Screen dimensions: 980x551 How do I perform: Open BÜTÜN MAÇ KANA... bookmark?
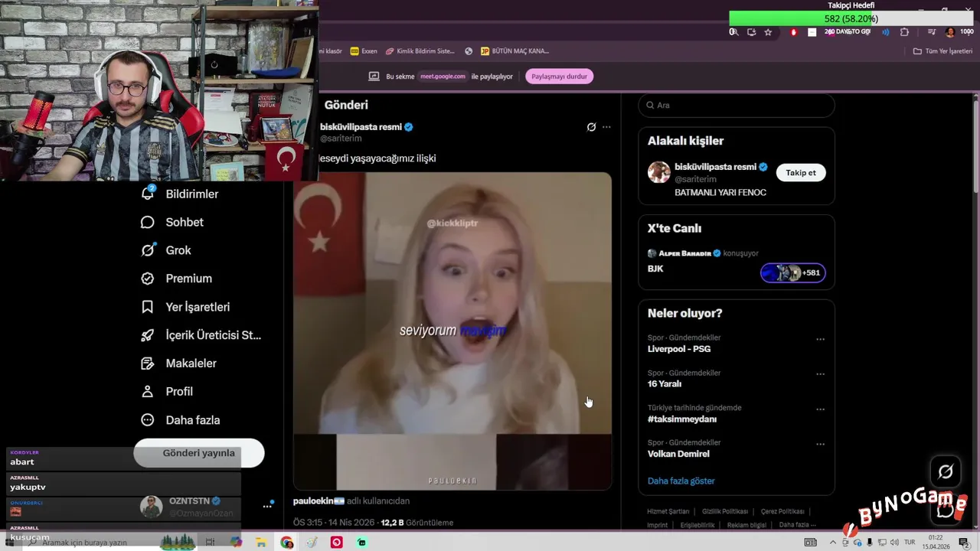click(514, 51)
